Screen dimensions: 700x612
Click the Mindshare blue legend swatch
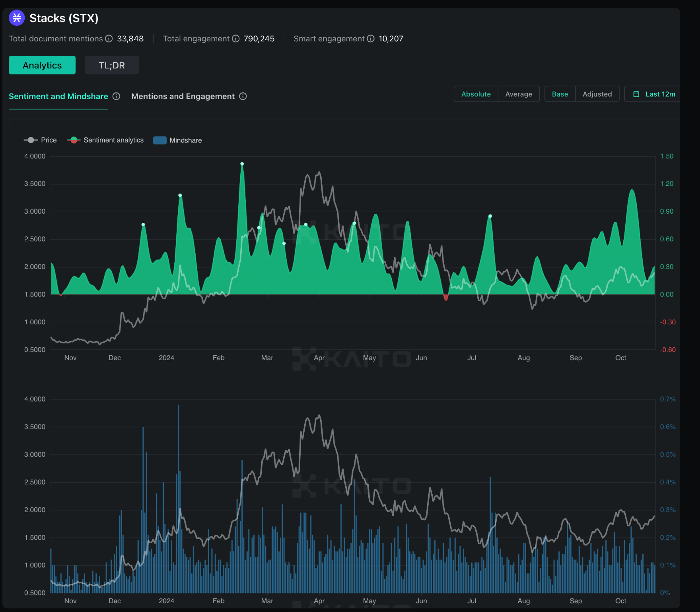(159, 140)
